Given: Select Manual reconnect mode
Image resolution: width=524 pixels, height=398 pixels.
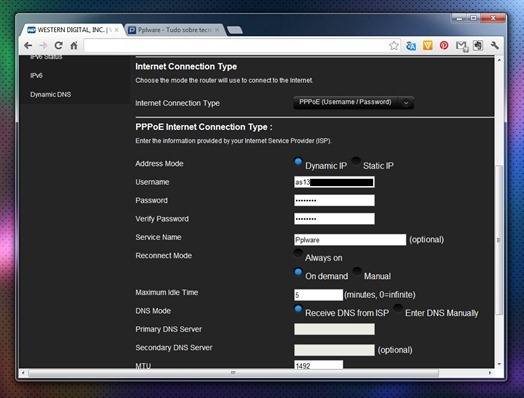Looking at the screenshot, I should 357,272.
